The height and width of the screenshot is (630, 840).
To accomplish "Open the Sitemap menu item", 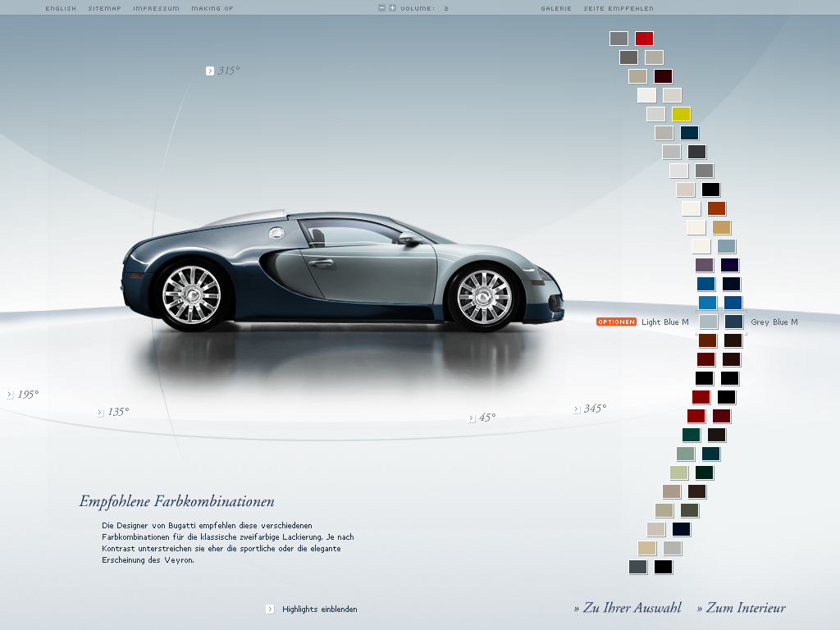I will tap(104, 8).
